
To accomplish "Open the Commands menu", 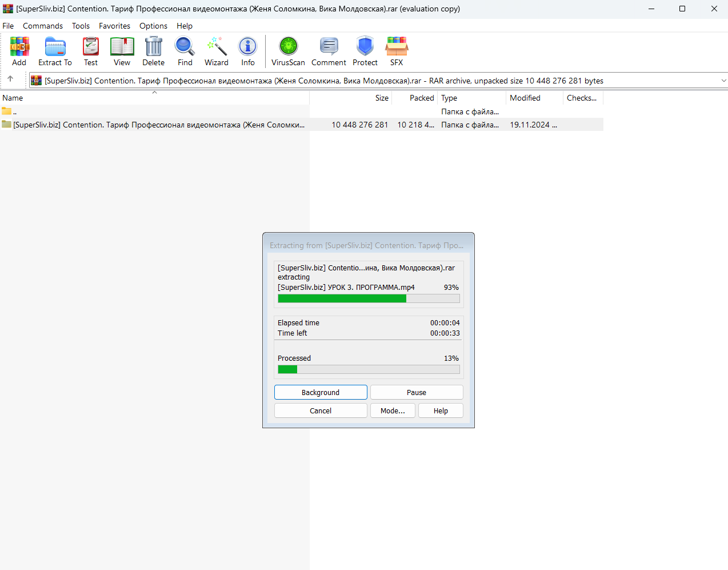I will pyautogui.click(x=43, y=26).
